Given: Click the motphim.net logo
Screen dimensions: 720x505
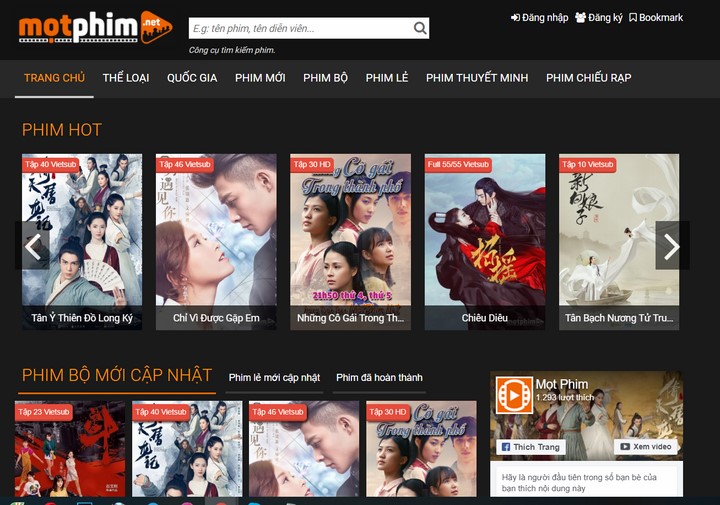Looking at the screenshot, I should click(96, 28).
